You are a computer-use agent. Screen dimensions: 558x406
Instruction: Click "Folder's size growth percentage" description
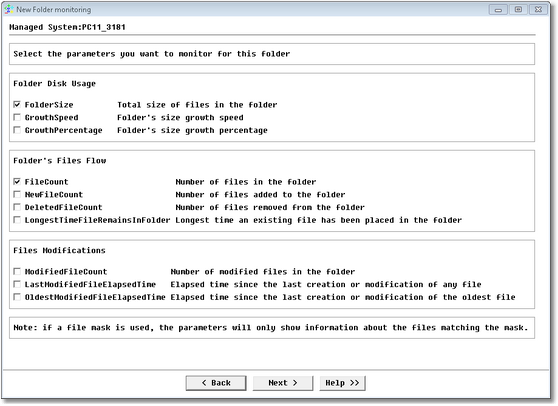tap(193, 131)
